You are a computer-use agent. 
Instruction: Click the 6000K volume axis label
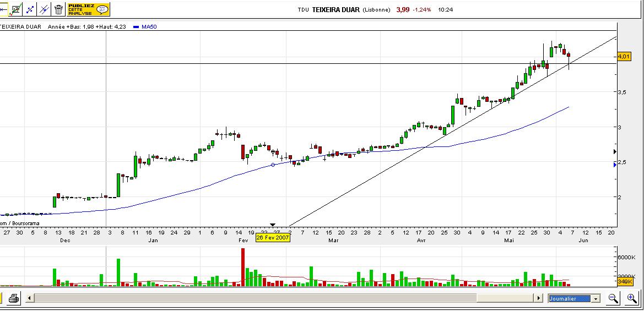[x=627, y=257]
